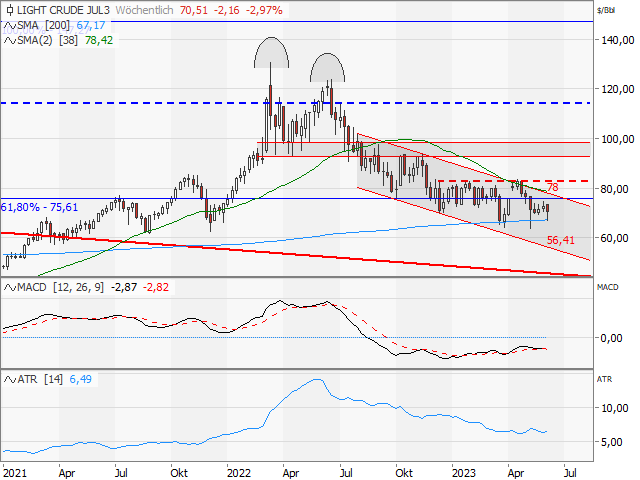The image size is (640, 480).
Task: Click the $/Bbl unit label
Action: pos(606,10)
